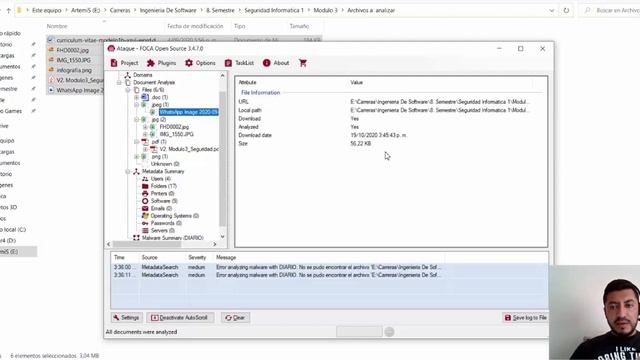This screenshot has width=640, height=360.
Task: Select infografia.png in the Explorer window
Action: (x=74, y=70)
